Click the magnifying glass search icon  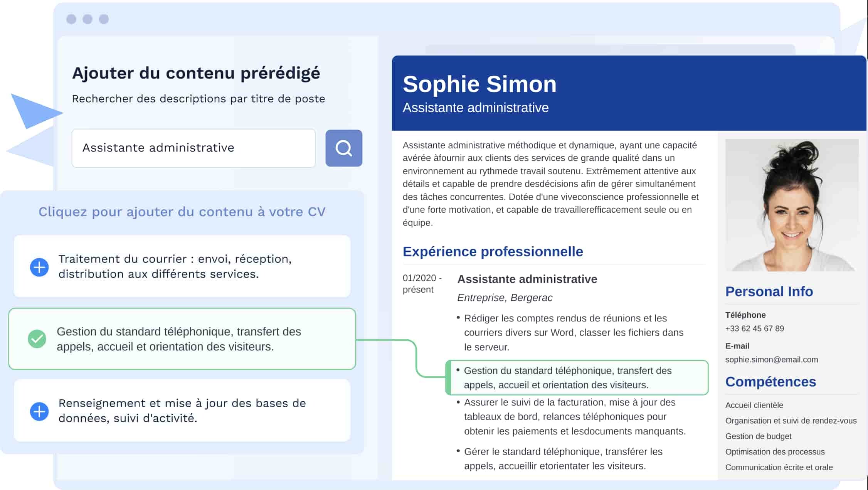point(343,148)
